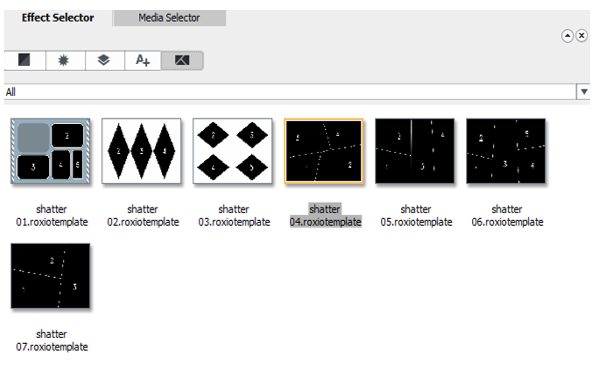Select the shatter 05 template thumbnail
Viewport: 598px width, 365px height.
tap(415, 151)
